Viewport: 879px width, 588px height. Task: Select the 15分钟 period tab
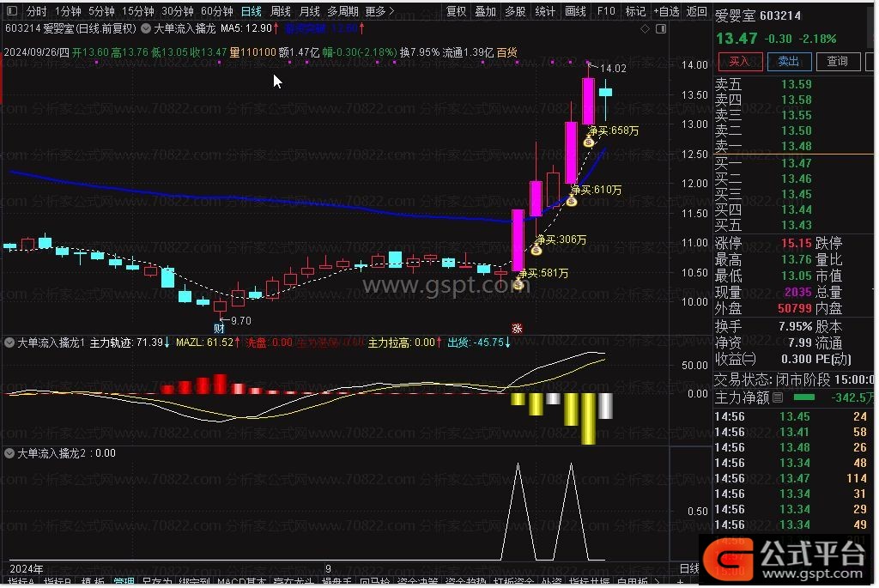point(138,11)
